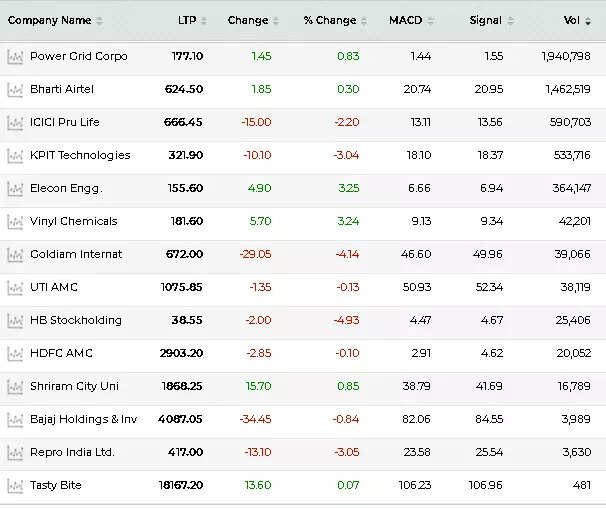Open the UTI AMC company link
Screen dimensions: 606x508
pos(54,288)
